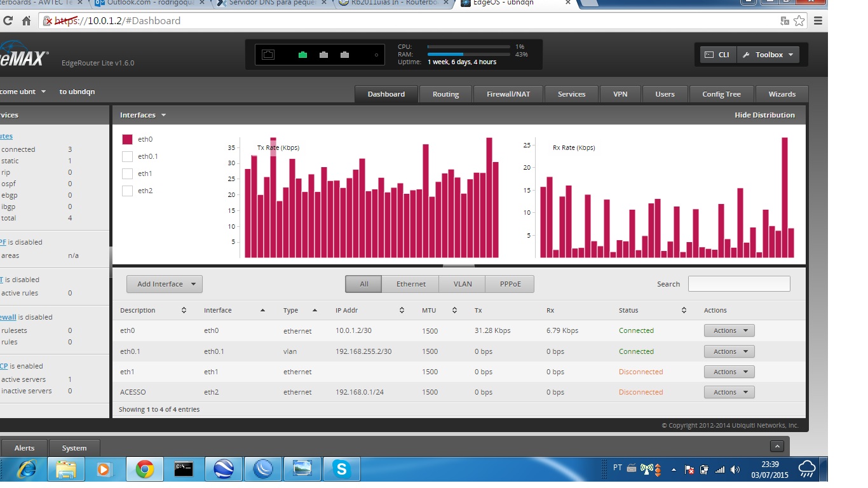Open the Actions dropdown for the eth0.1 row
Screen dimensions: 868x488
point(729,351)
